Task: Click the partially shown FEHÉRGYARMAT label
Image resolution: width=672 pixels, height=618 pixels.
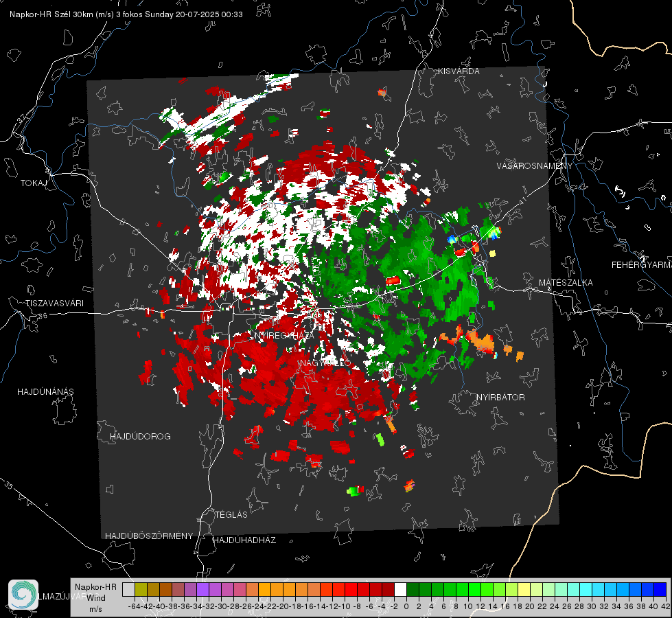Action: 641,265
